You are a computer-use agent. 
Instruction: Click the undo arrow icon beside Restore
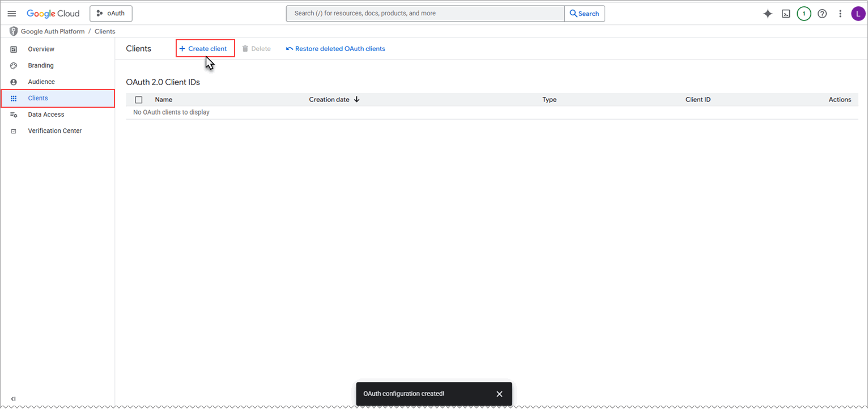pyautogui.click(x=290, y=49)
